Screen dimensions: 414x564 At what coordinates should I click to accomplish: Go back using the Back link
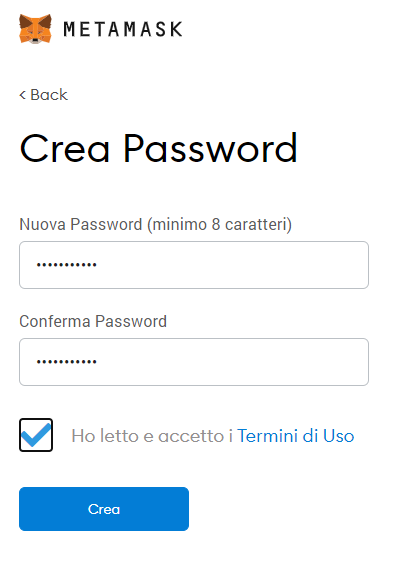pos(44,95)
